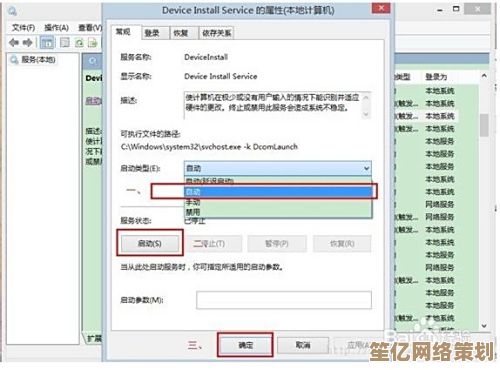The width and height of the screenshot is (500, 370).
Task: Click up arrow of description box scrollbar
Action: pyautogui.click(x=366, y=98)
